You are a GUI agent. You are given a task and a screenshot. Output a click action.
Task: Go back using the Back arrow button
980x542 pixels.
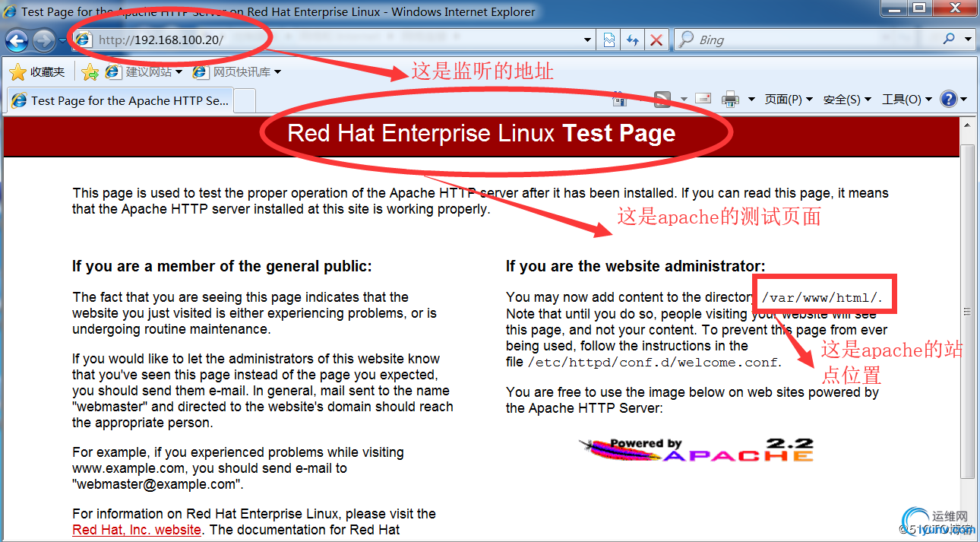click(x=17, y=40)
